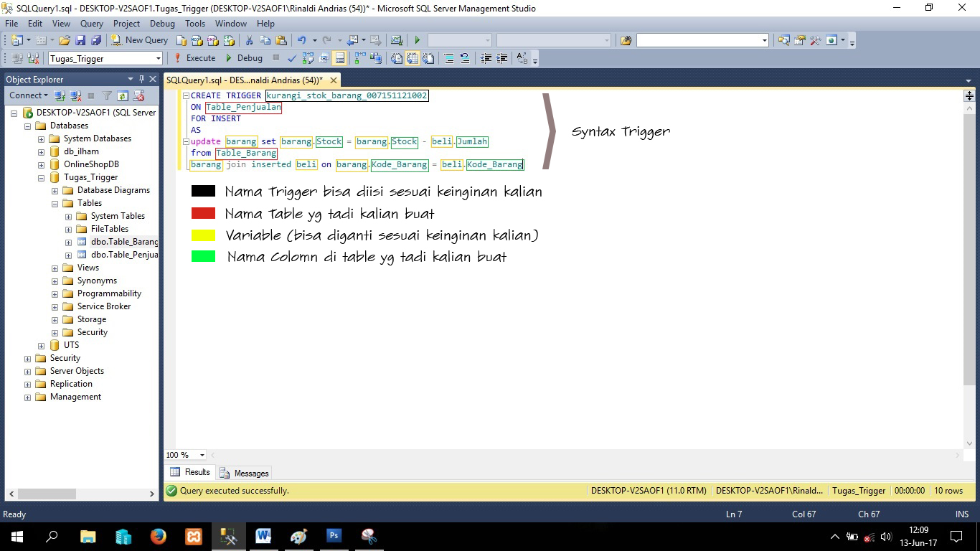Open a New Query window

pos(141,40)
